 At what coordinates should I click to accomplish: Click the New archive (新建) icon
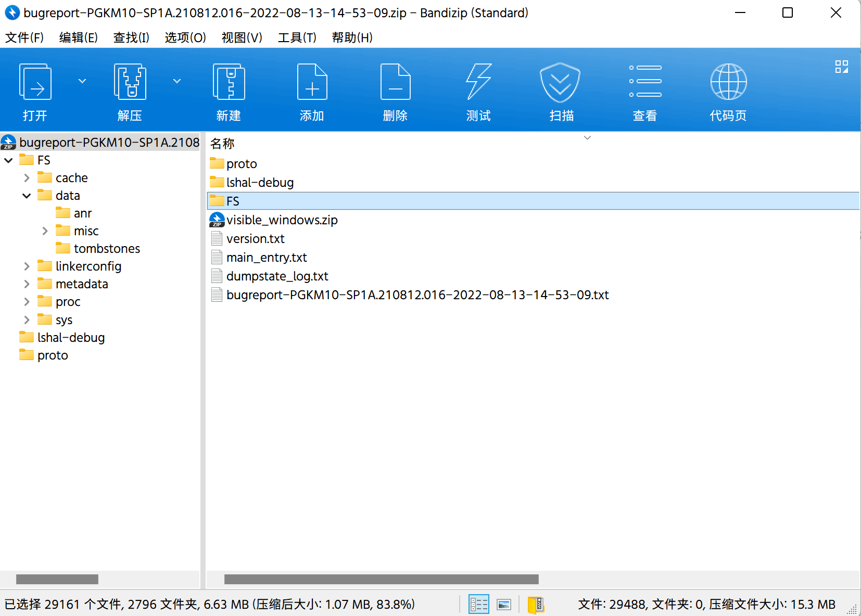point(229,82)
